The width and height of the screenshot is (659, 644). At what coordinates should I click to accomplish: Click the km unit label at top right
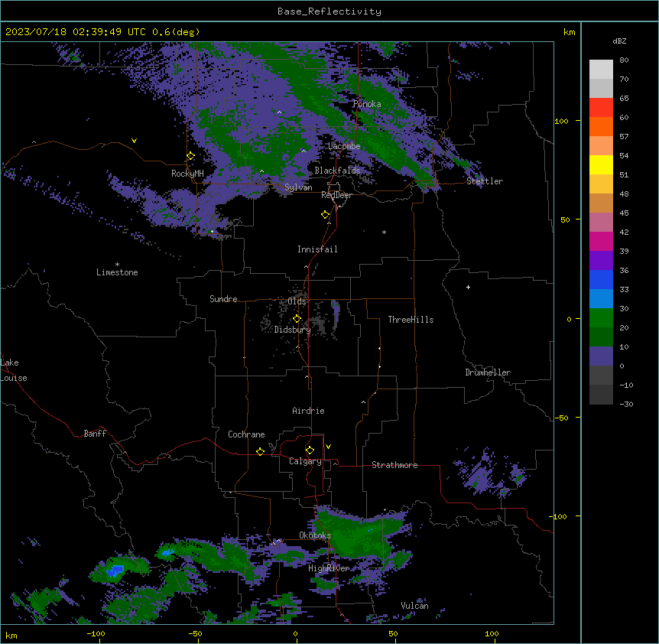point(569,32)
